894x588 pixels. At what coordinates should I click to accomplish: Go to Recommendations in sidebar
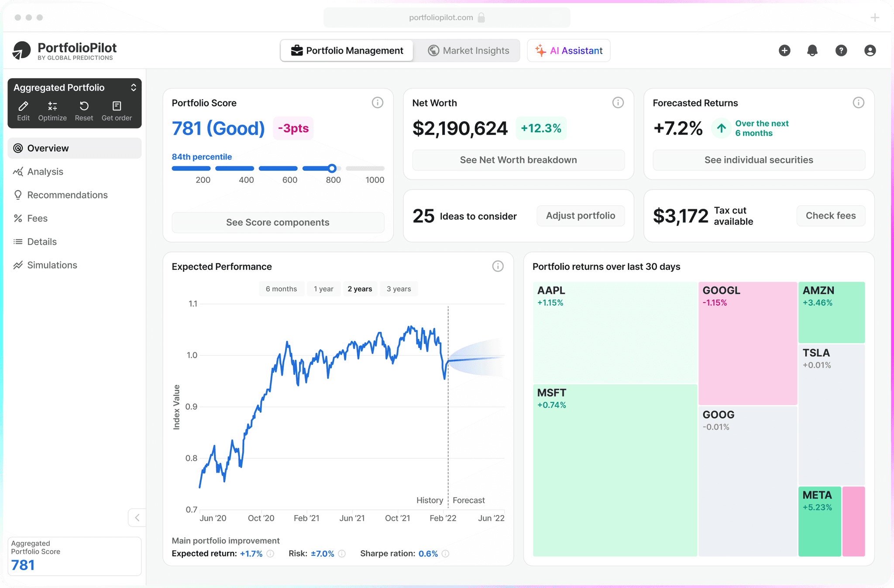point(75,195)
